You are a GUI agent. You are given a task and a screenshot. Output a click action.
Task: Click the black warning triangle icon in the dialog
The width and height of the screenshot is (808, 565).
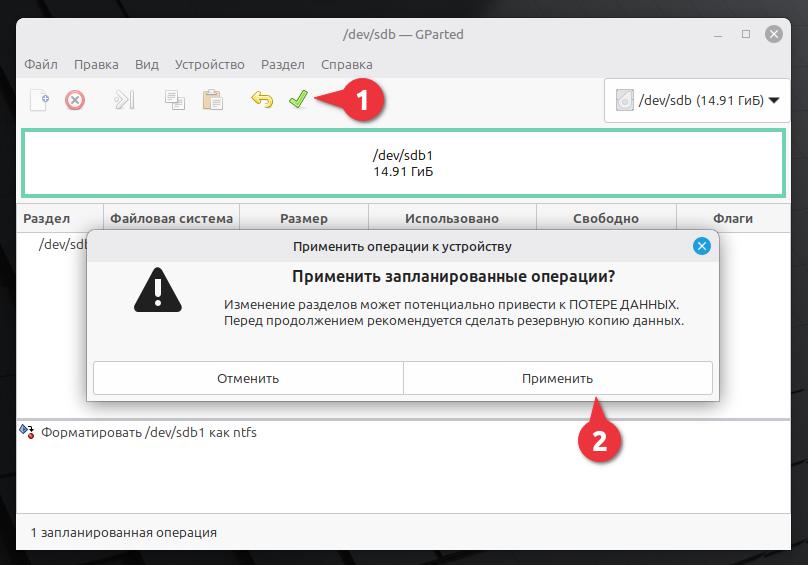(x=158, y=290)
